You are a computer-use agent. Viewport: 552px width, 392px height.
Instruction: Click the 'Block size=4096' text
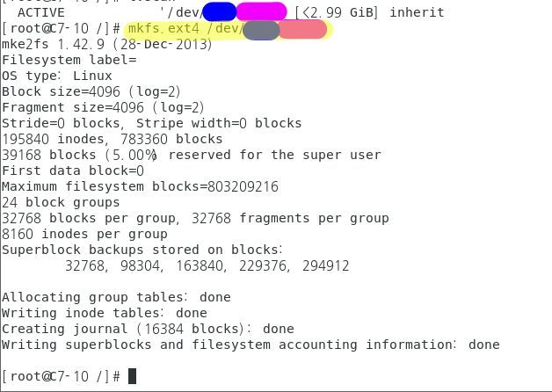click(61, 91)
